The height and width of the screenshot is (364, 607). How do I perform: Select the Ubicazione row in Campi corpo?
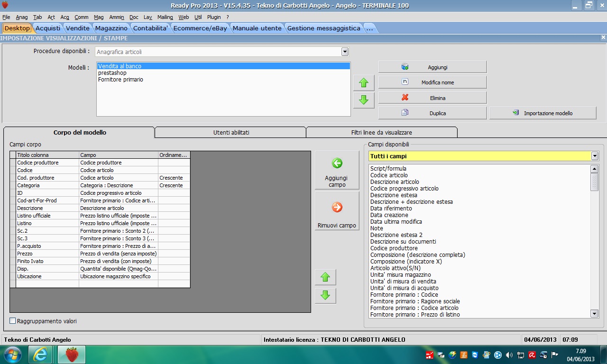(100, 276)
